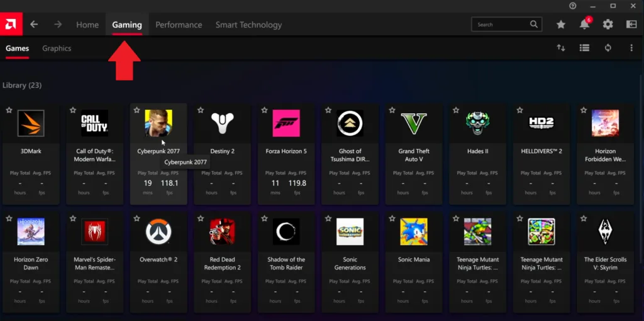Screen dimensions: 644x321
Task: Click the 119.8 fps value
Action: 297,183
